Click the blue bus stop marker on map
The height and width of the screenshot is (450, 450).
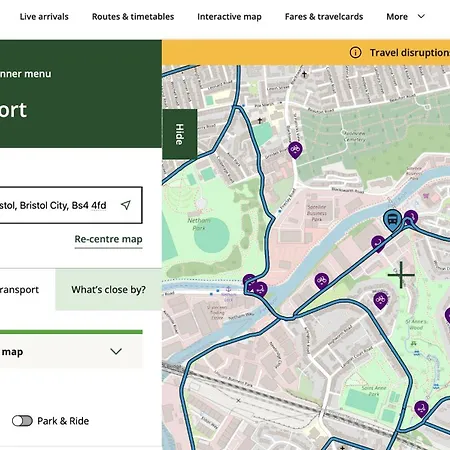[392, 219]
